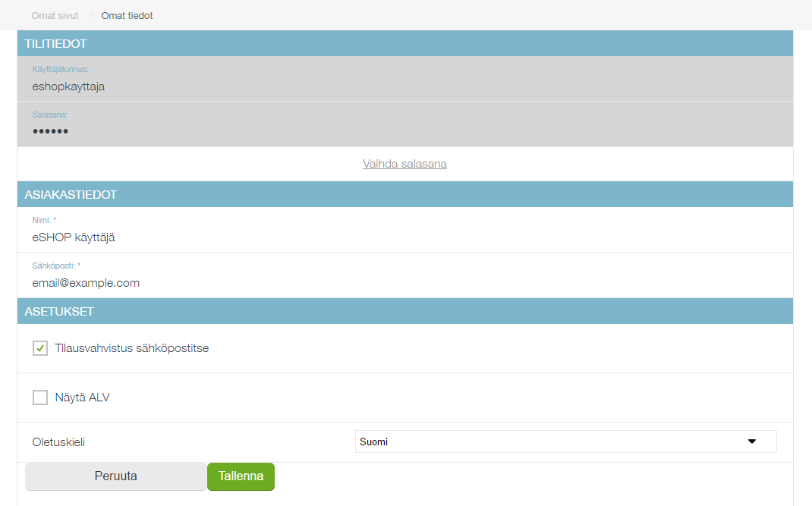Click the ASETUKSET section header
This screenshot has height=506, width=812.
pos(404,311)
